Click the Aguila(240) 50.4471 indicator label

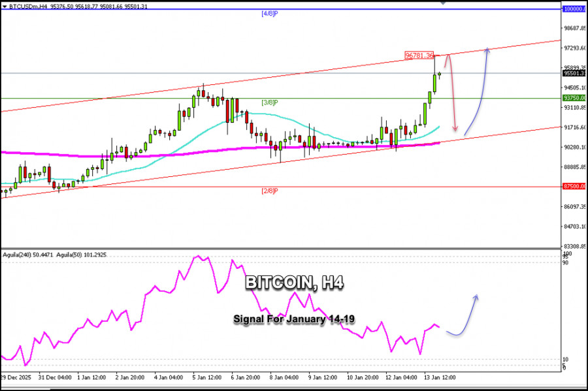[x=28, y=255]
